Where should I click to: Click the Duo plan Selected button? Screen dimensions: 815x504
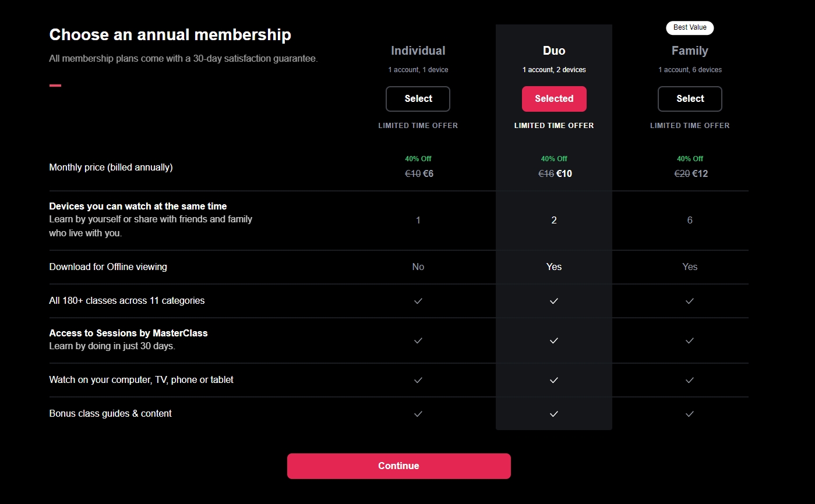[x=554, y=99]
